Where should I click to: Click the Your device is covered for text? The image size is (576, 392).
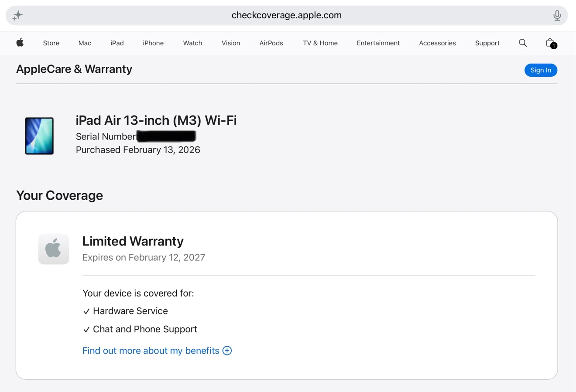click(x=138, y=293)
